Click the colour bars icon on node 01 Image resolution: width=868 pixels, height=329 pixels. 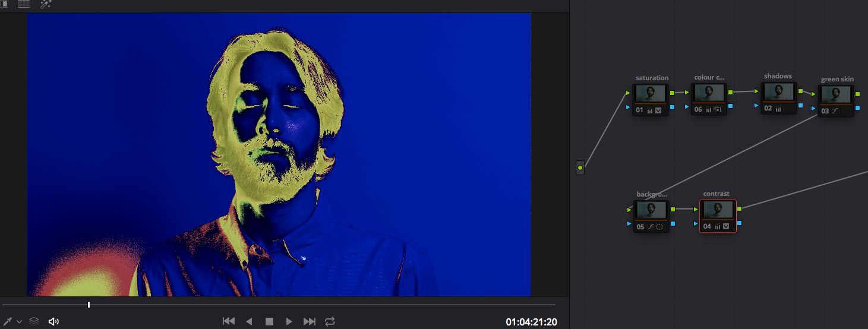(x=650, y=110)
